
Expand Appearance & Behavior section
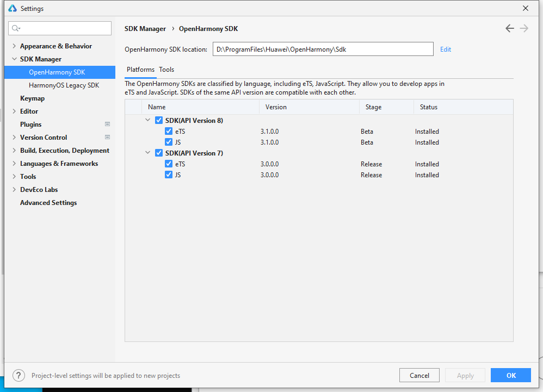14,46
